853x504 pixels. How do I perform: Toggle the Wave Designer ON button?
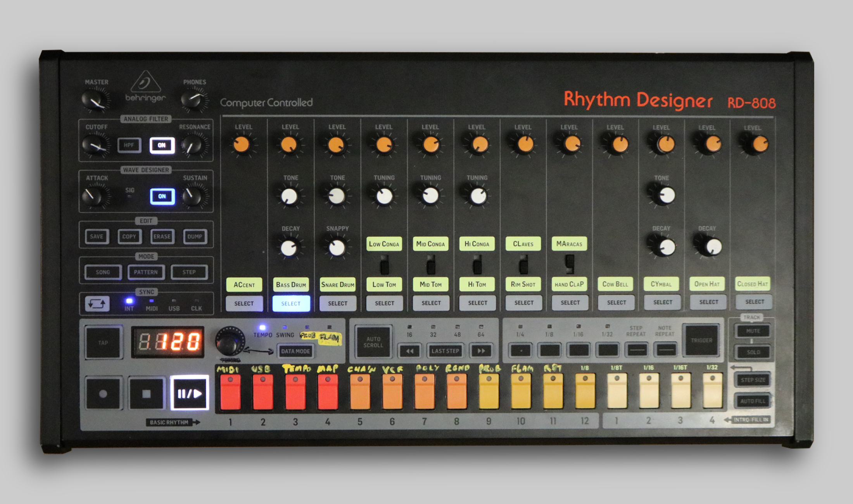click(162, 196)
